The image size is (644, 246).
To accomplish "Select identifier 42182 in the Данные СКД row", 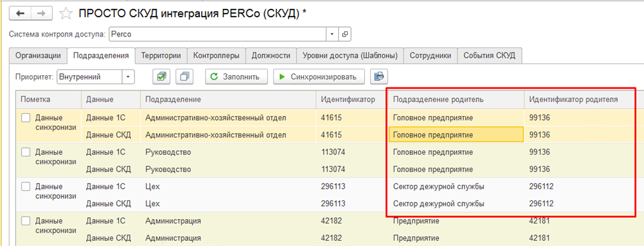I will click(352, 238).
